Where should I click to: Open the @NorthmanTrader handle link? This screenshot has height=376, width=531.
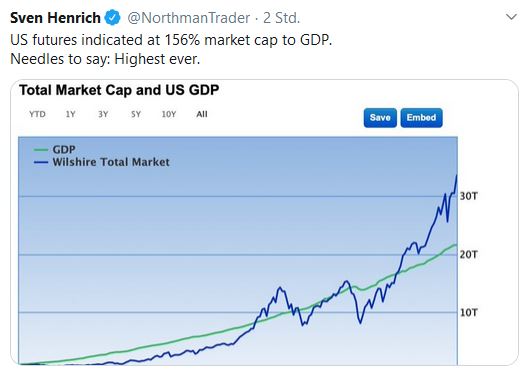189,18
